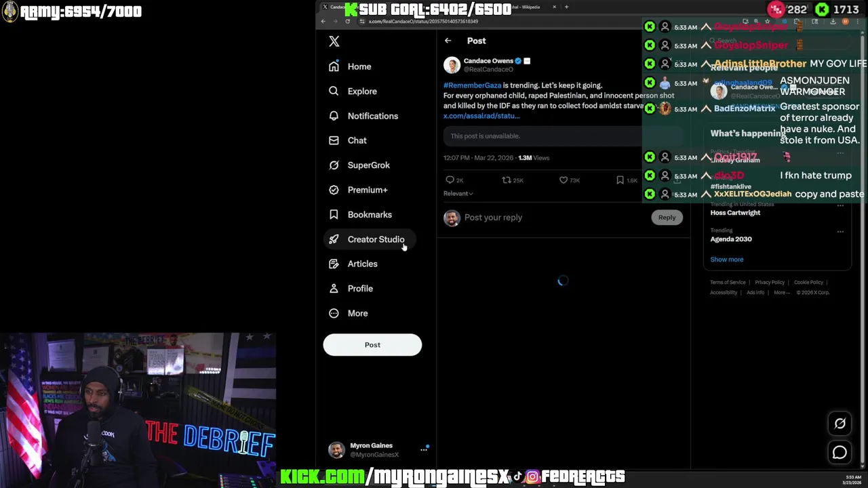This screenshot has width=868, height=488.
Task: Click the browser address bar URL
Action: pos(423,22)
